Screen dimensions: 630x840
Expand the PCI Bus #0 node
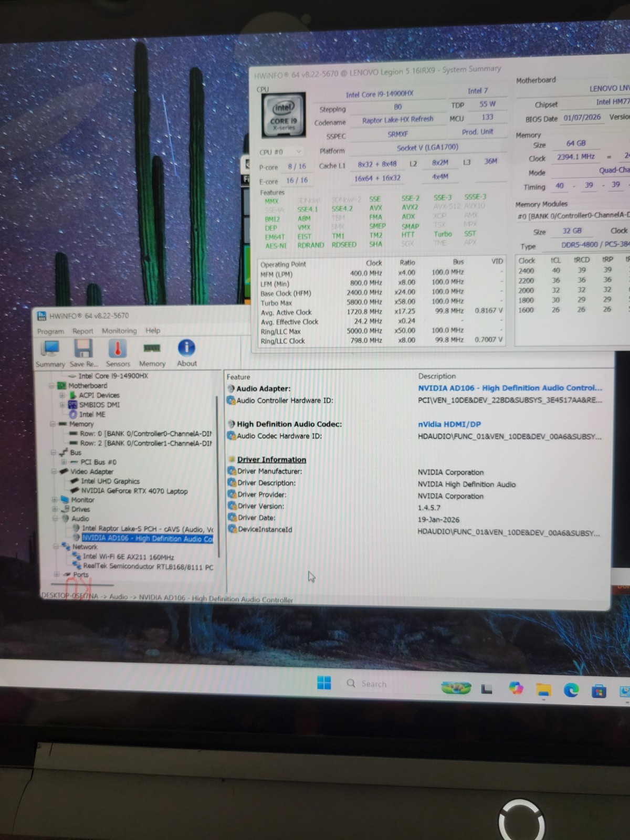click(x=63, y=462)
